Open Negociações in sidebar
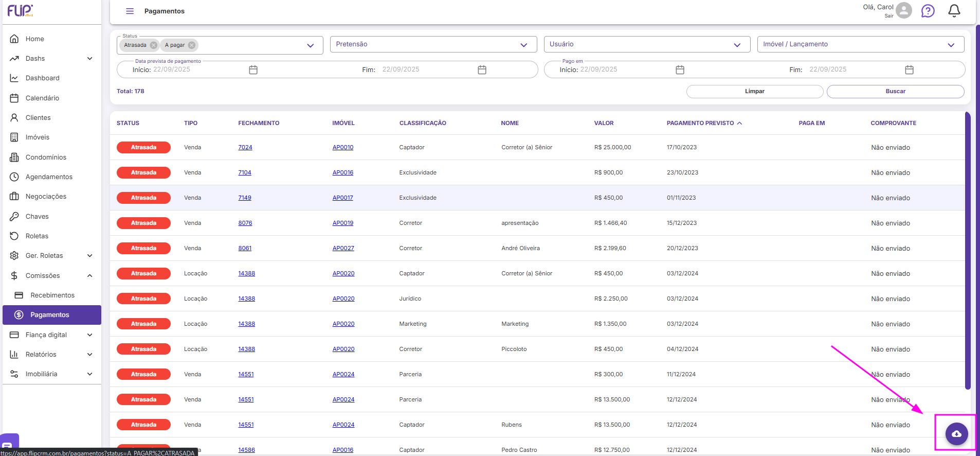This screenshot has width=980, height=456. [51, 197]
